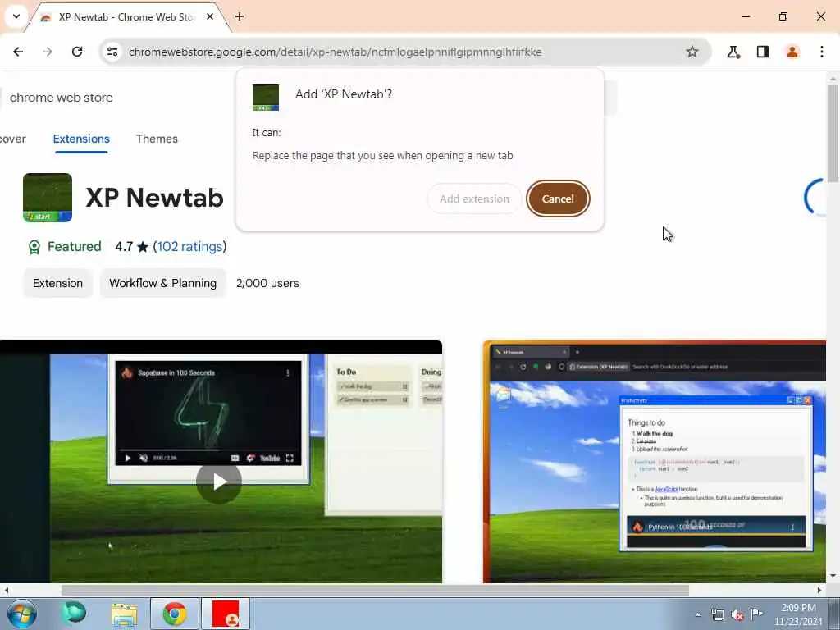Click the XP Newtab extension logo

point(48,198)
